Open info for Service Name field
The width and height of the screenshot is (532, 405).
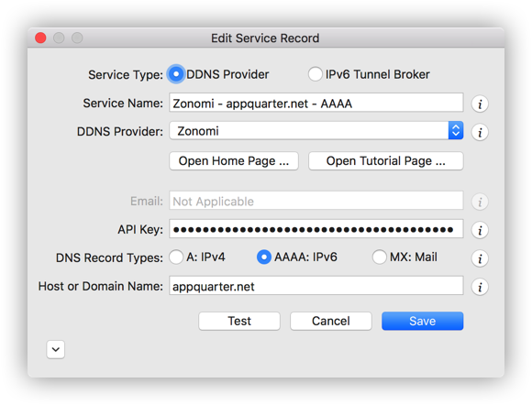tap(480, 104)
